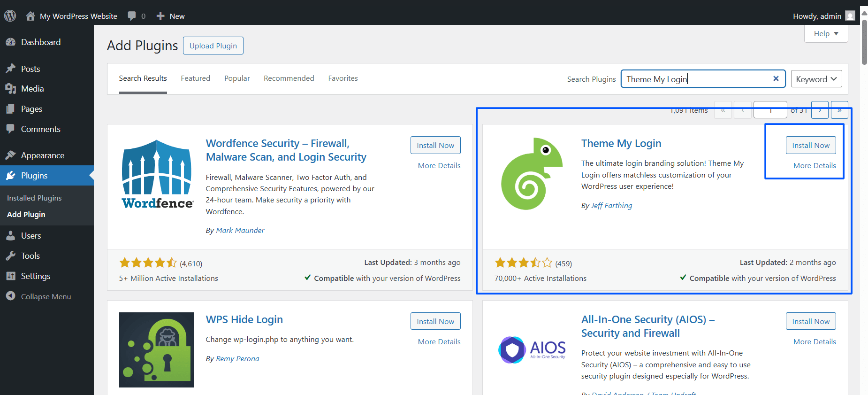Switch to the Search Results tab
Viewport: 868px width, 395px height.
tap(143, 78)
